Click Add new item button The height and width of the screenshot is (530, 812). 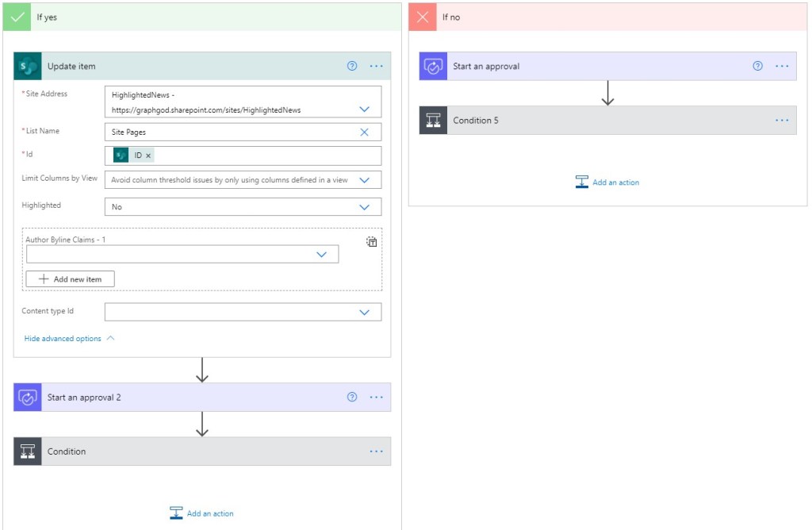point(70,279)
